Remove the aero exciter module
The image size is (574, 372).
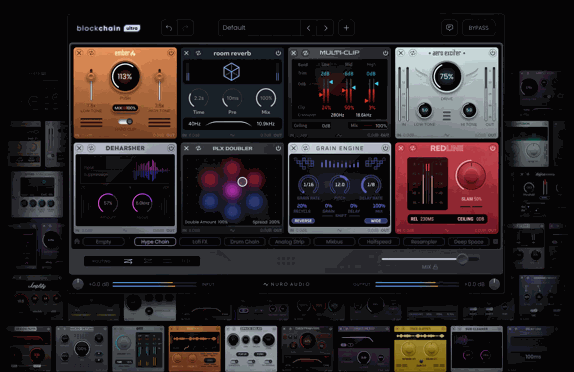pyautogui.click(x=401, y=53)
